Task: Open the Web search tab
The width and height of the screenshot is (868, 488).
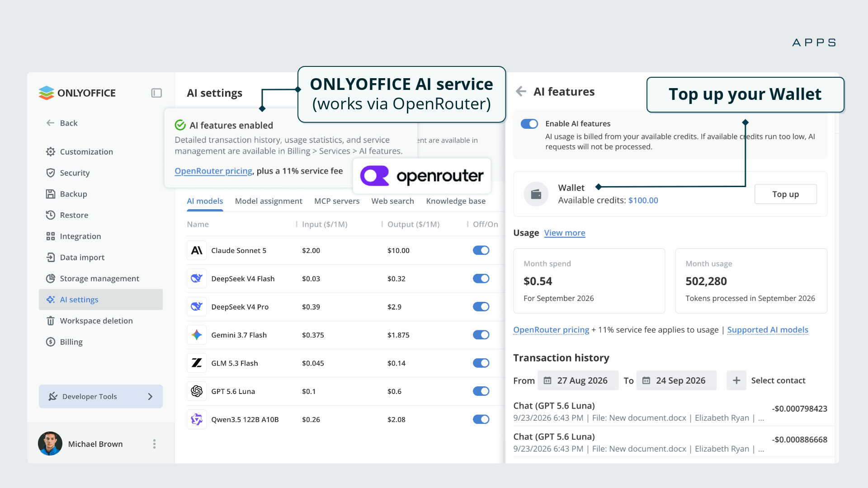Action: (392, 201)
